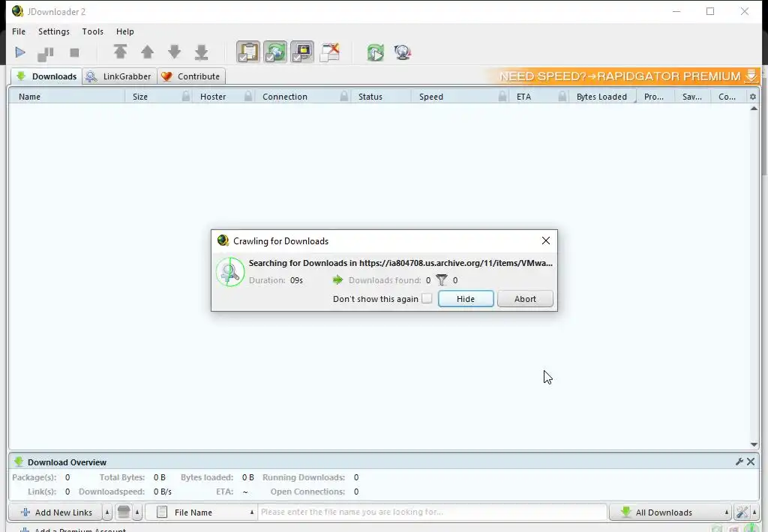Image resolution: width=768 pixels, height=532 pixels.
Task: Open Download Overview wrench settings
Action: pos(739,462)
